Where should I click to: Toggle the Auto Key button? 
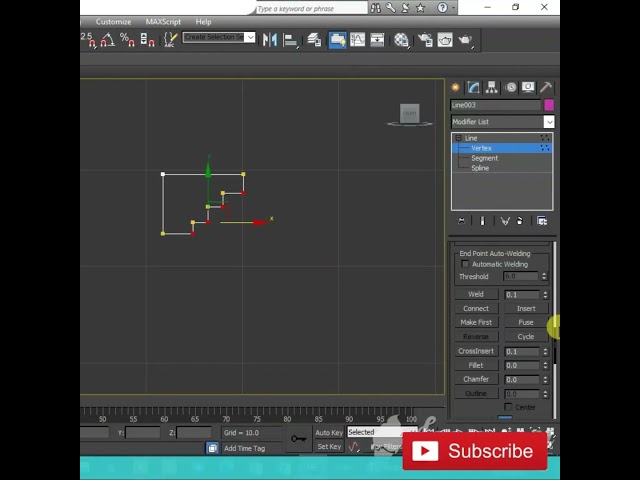(x=329, y=432)
